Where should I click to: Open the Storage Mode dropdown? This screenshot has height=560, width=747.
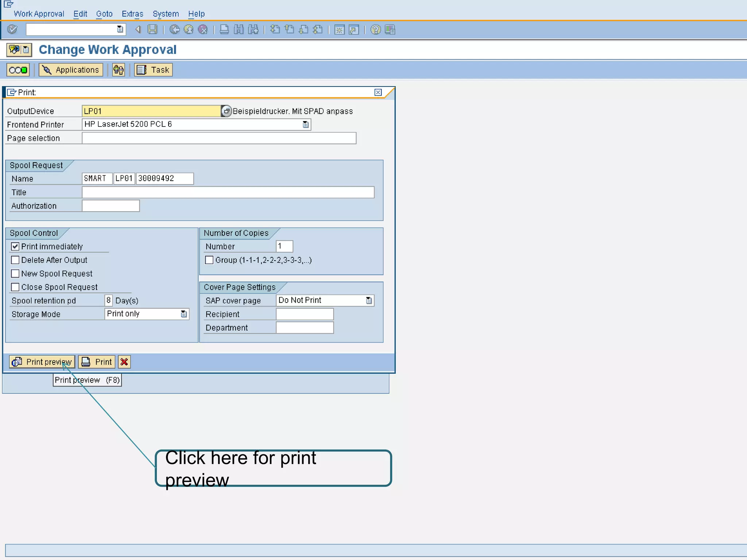pyautogui.click(x=184, y=314)
